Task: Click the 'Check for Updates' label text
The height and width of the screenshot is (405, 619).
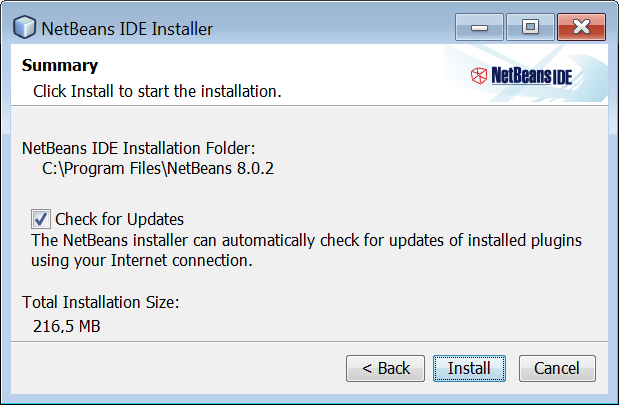Action: point(120,219)
